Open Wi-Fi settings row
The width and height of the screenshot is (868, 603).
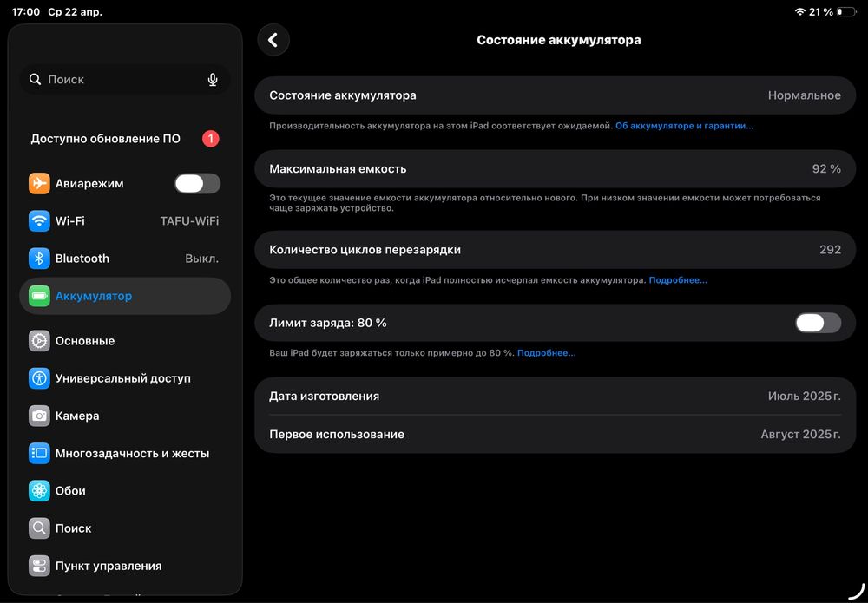[125, 220]
